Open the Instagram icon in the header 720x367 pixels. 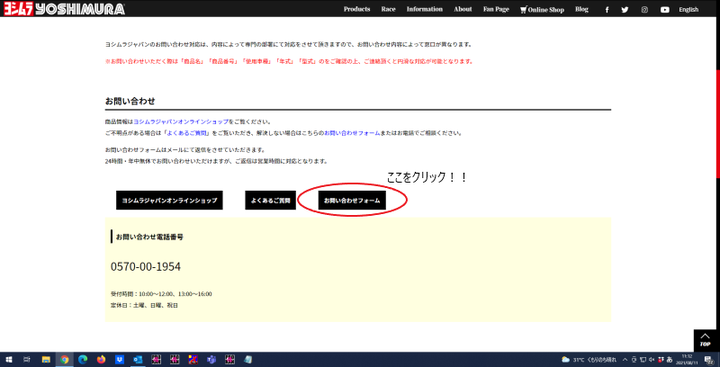[645, 10]
